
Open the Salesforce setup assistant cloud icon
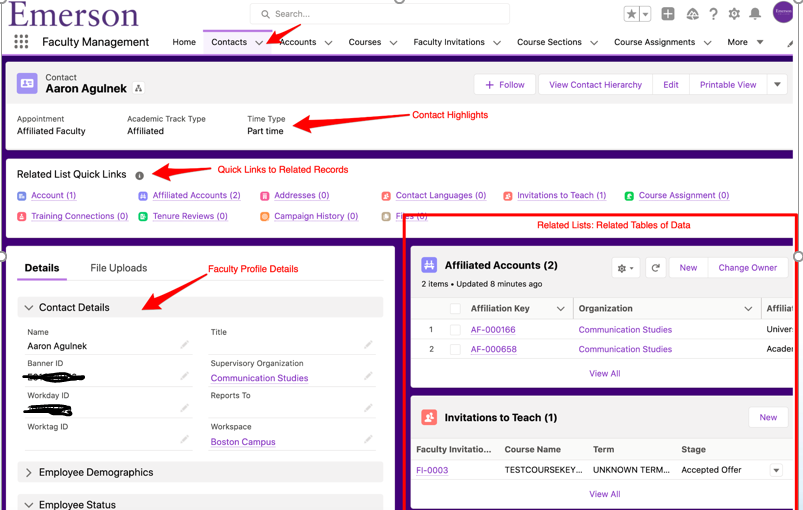(x=692, y=14)
